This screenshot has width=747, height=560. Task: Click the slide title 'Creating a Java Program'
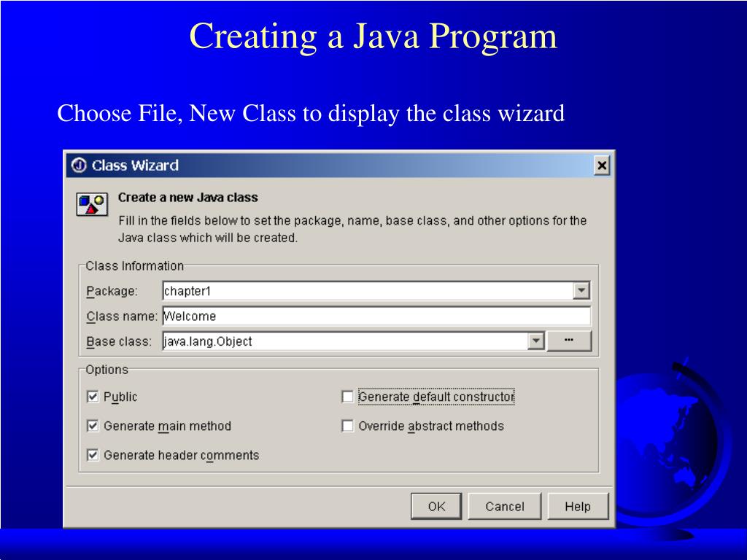coord(373,36)
